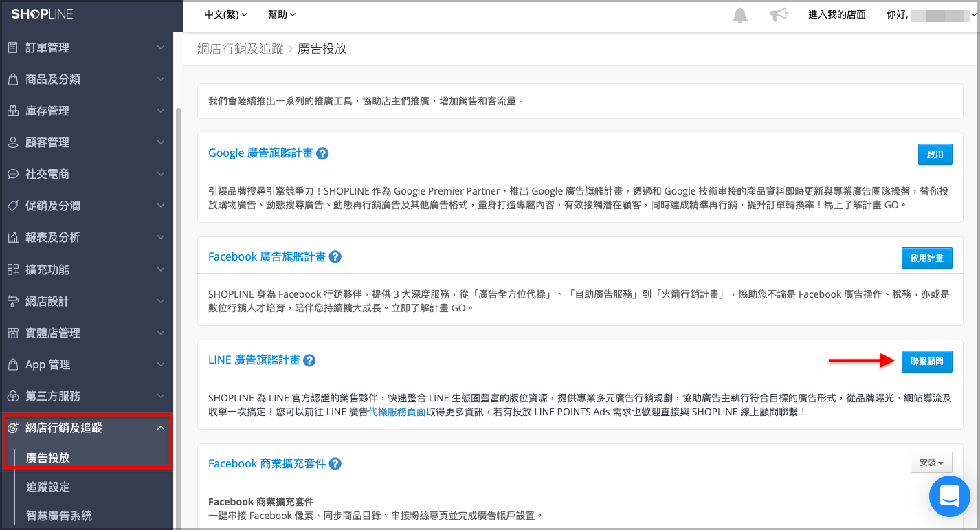The width and height of the screenshot is (980, 530).
Task: Collapse the 網店行銷及追蹤 section
Action: (87, 428)
